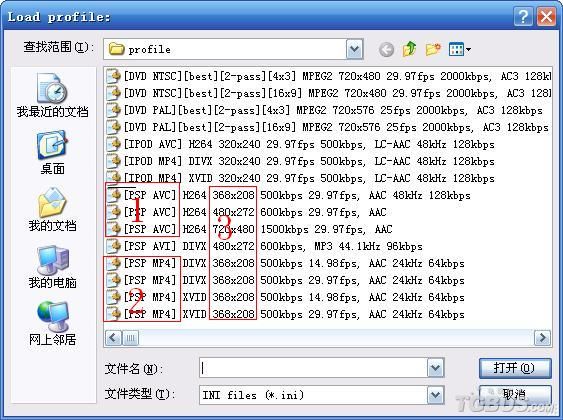Open the View menu icon
Viewport: 563px width, 420px height.
click(460, 49)
